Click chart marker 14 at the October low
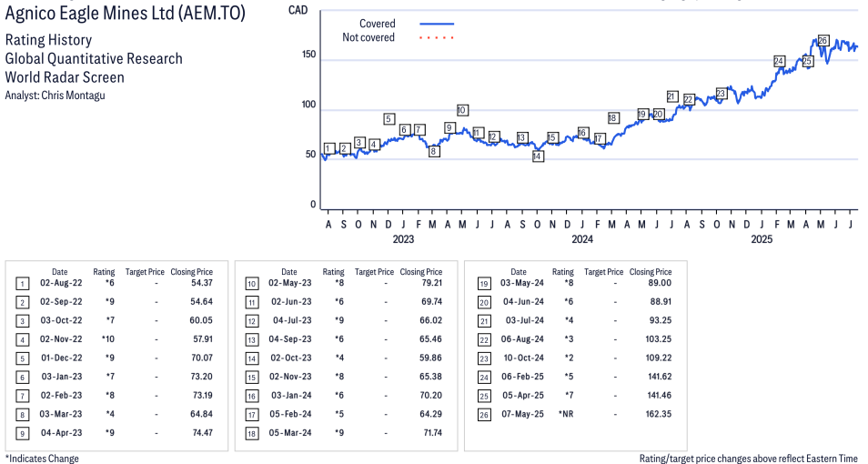This screenshot has width=868, height=464. tap(537, 156)
